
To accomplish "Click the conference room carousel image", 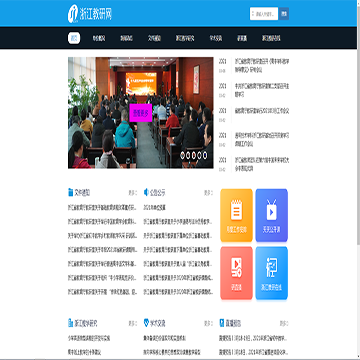I will click(141, 113).
